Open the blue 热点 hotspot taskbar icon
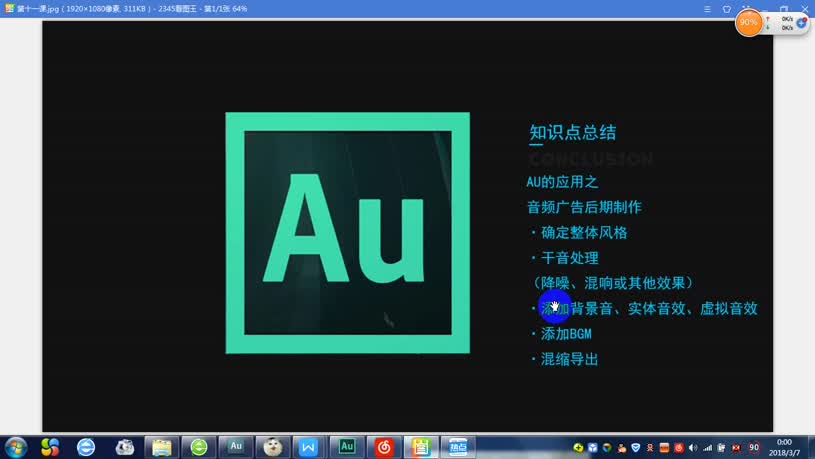The width and height of the screenshot is (815, 459). [x=458, y=447]
